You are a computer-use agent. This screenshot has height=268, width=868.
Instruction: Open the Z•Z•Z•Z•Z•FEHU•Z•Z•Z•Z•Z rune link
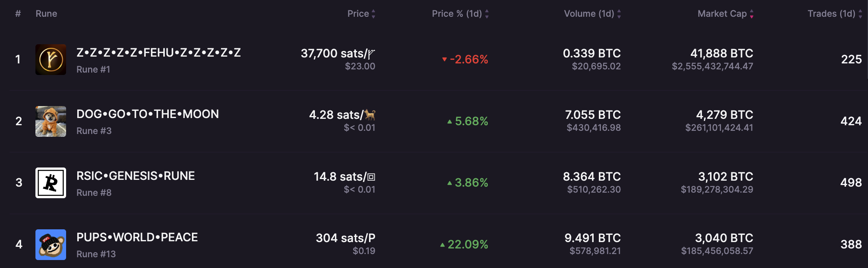coord(158,53)
